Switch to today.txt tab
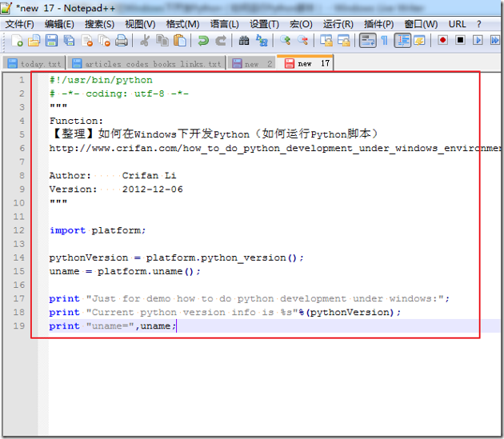 point(34,64)
